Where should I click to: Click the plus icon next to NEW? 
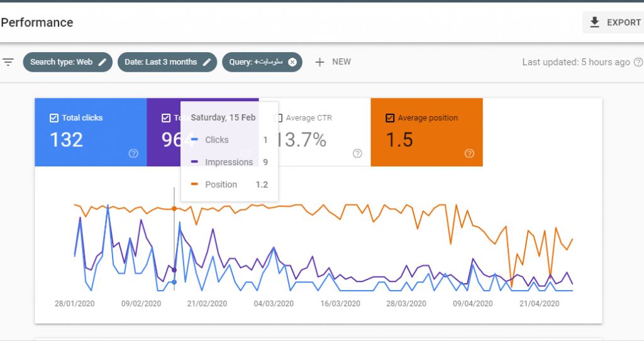pyautogui.click(x=319, y=62)
